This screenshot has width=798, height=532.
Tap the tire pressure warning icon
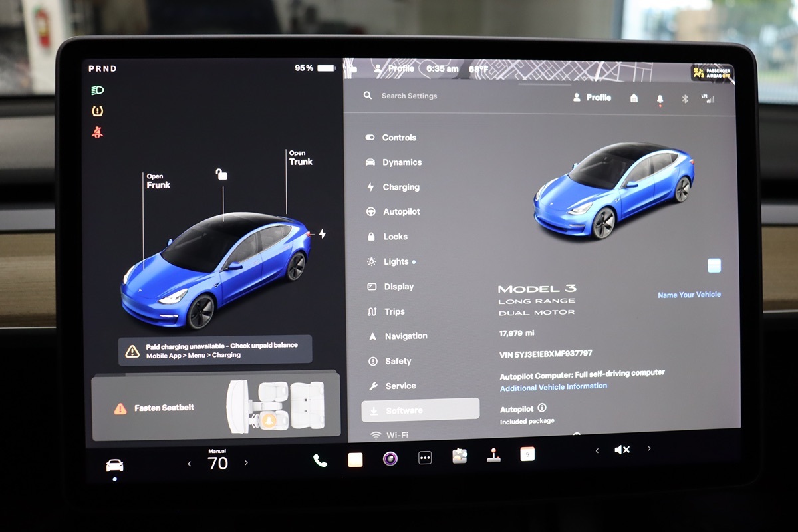tap(98, 111)
